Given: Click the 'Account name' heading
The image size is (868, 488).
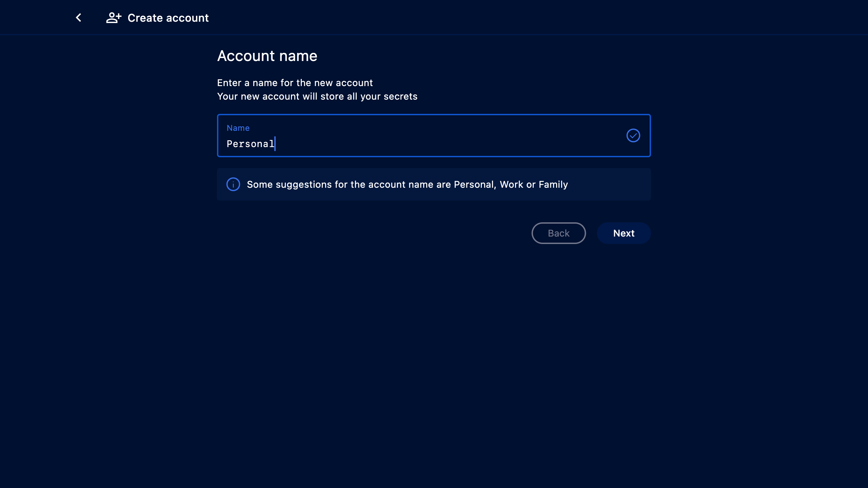Looking at the screenshot, I should tap(267, 56).
